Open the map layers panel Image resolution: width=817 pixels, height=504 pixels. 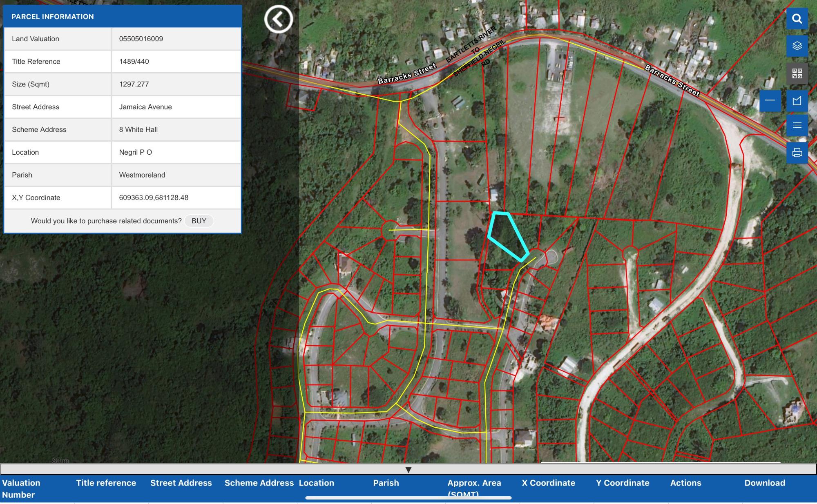pyautogui.click(x=797, y=46)
